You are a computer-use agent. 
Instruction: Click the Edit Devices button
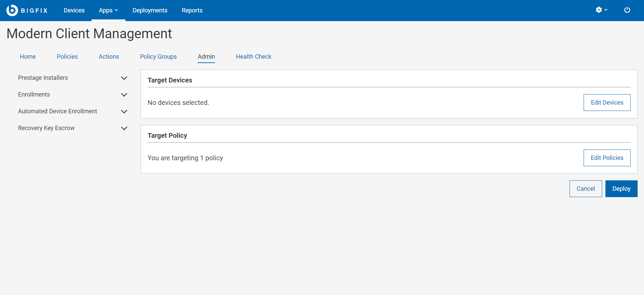pos(607,103)
